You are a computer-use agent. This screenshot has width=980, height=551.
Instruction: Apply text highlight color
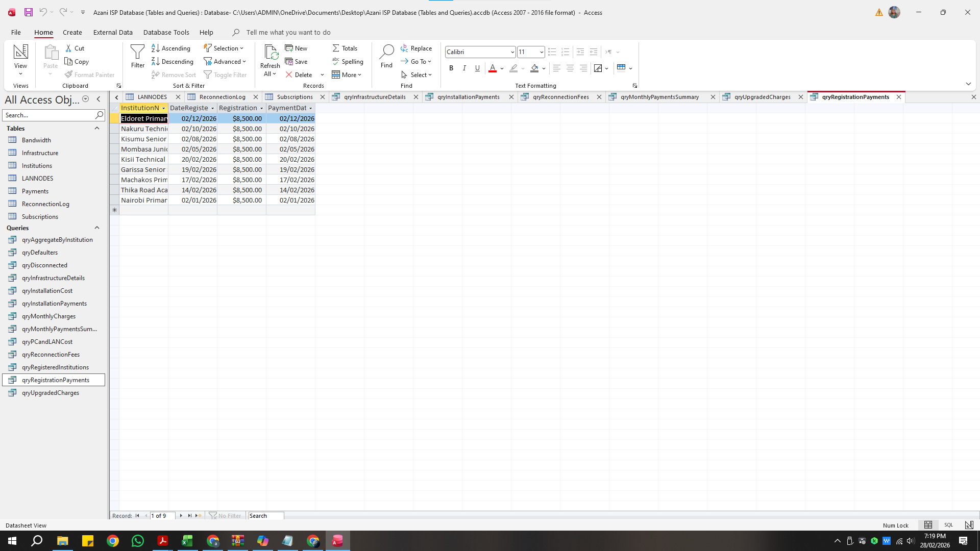(513, 68)
